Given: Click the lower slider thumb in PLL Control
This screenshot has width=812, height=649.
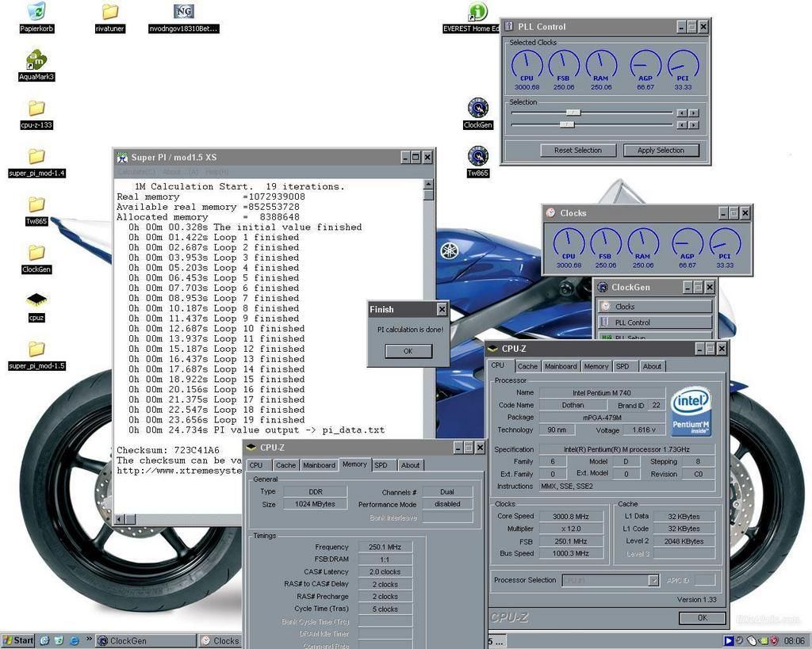Looking at the screenshot, I should click(567, 124).
